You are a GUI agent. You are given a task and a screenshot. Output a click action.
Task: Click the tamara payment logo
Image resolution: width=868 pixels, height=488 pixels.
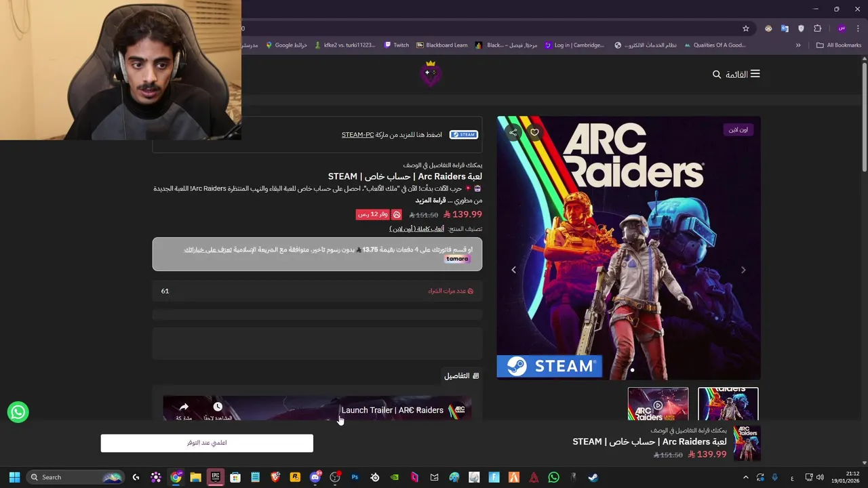tap(457, 259)
